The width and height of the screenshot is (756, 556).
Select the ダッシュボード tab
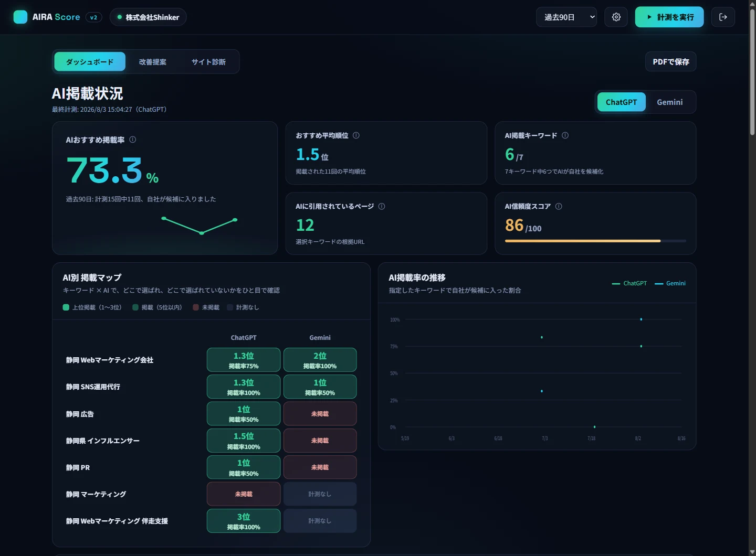pos(90,62)
